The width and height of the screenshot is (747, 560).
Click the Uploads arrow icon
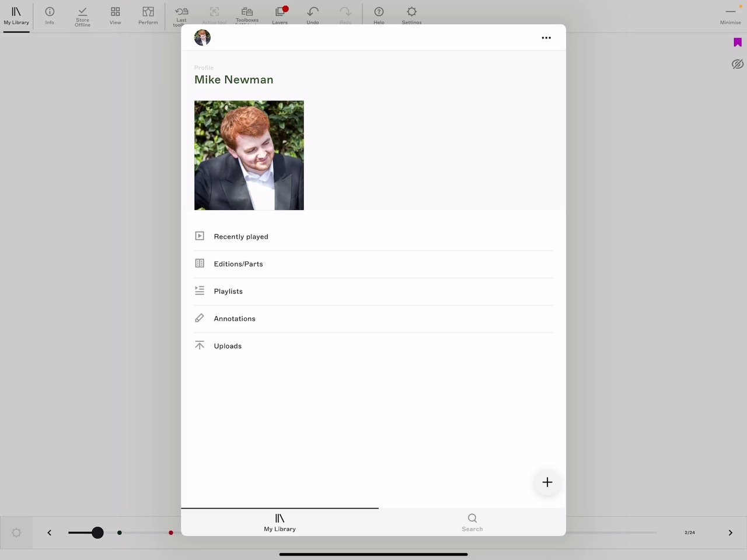[200, 345]
